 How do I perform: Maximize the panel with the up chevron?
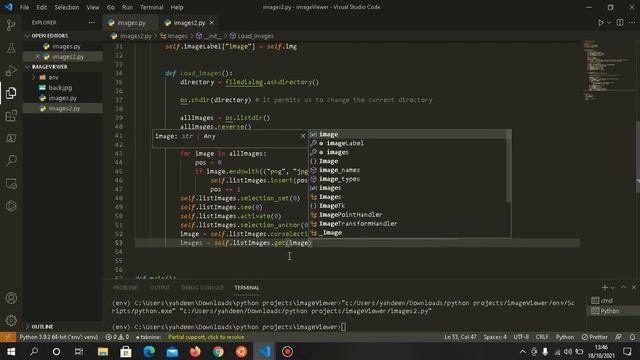623,288
